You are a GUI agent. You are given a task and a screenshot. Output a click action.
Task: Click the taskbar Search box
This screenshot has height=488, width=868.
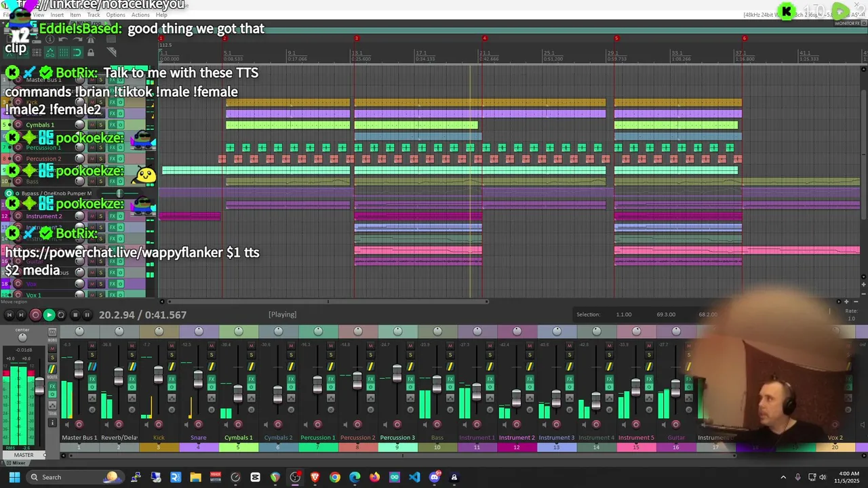click(75, 477)
